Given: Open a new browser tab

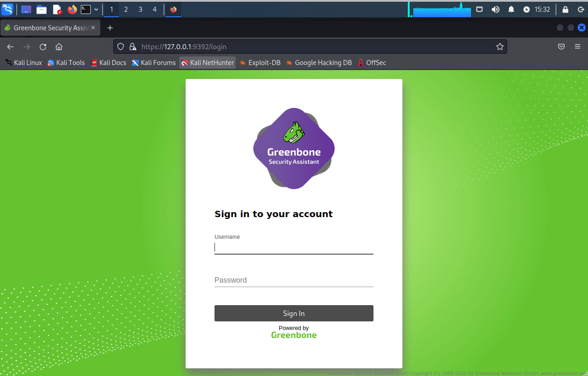Looking at the screenshot, I should tap(110, 28).
